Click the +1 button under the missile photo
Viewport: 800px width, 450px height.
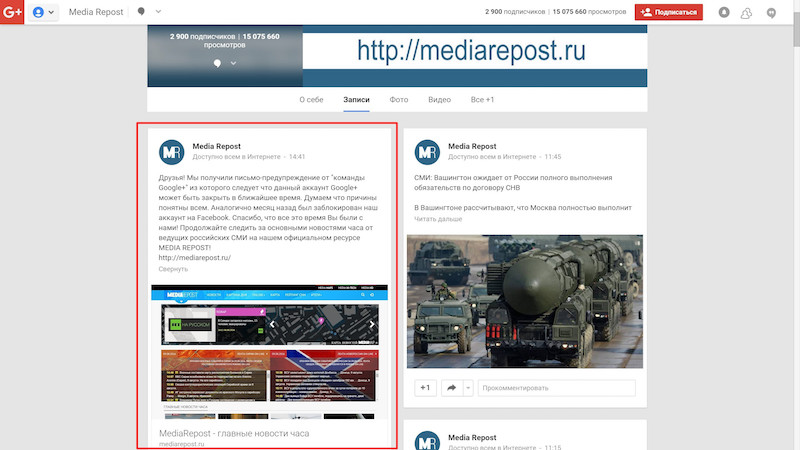[425, 388]
